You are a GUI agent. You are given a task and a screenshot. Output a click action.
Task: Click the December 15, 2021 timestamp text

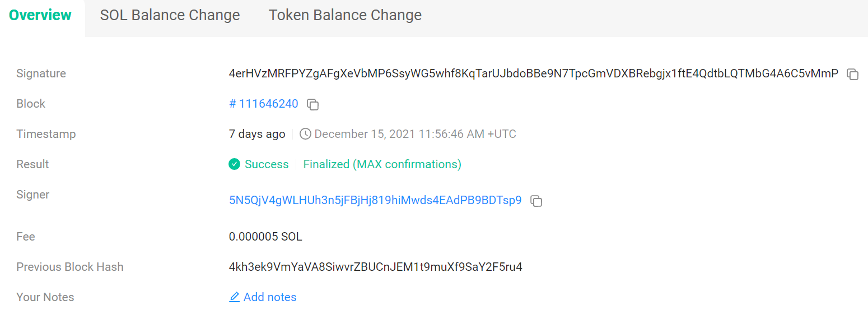415,134
